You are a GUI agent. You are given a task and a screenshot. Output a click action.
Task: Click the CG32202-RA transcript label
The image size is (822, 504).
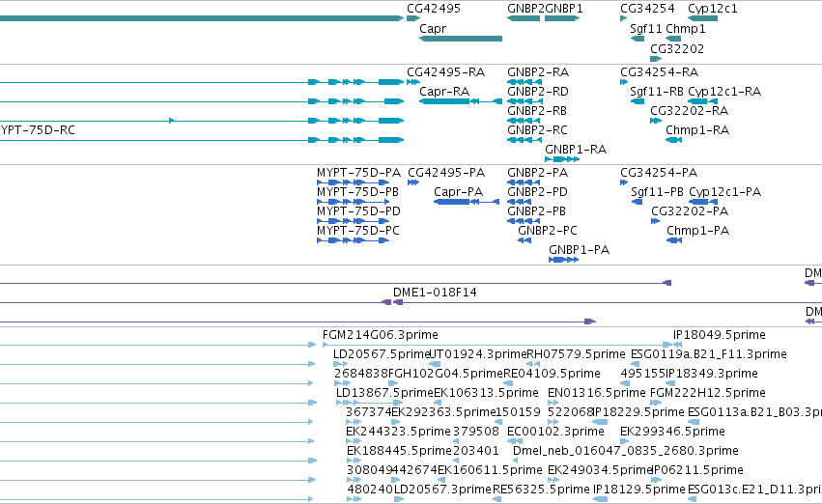[690, 111]
